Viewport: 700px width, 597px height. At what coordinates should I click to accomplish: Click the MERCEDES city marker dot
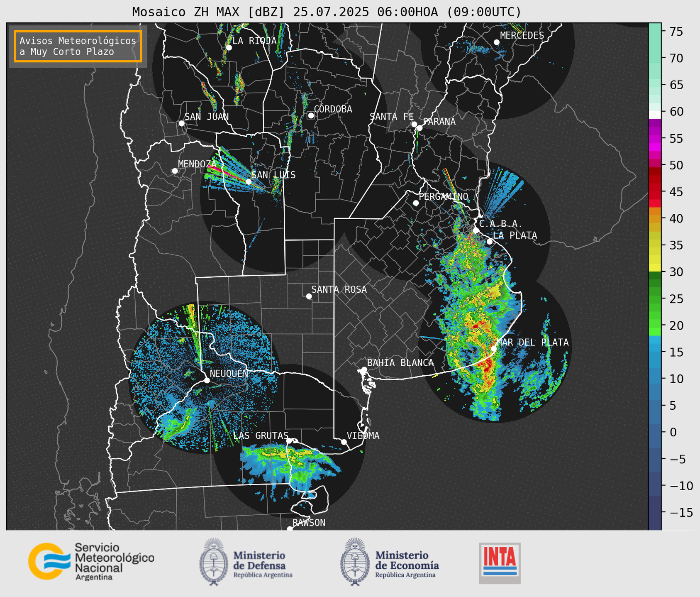pyautogui.click(x=497, y=42)
